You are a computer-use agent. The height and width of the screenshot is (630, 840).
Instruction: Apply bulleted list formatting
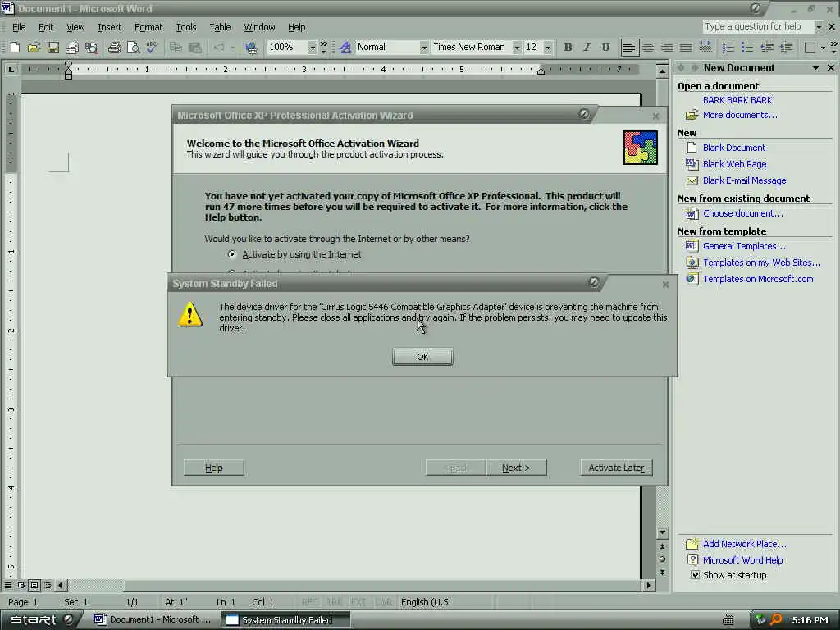tap(747, 48)
